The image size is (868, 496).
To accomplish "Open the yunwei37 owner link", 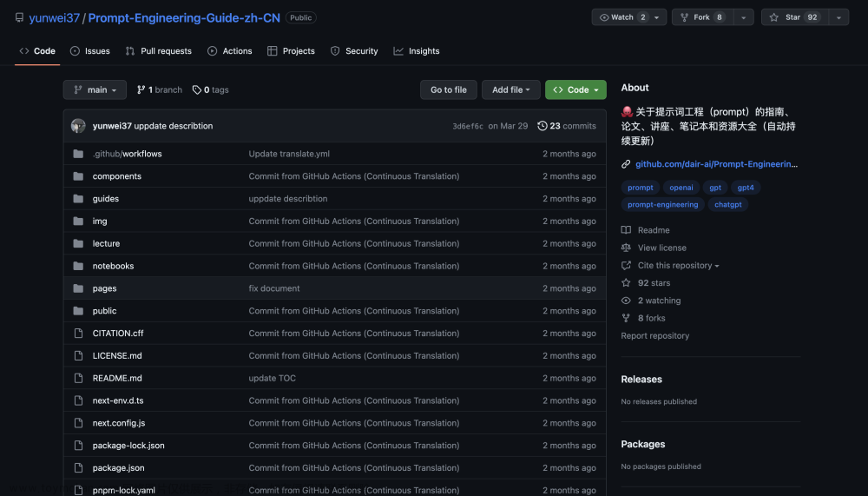I will [x=54, y=17].
